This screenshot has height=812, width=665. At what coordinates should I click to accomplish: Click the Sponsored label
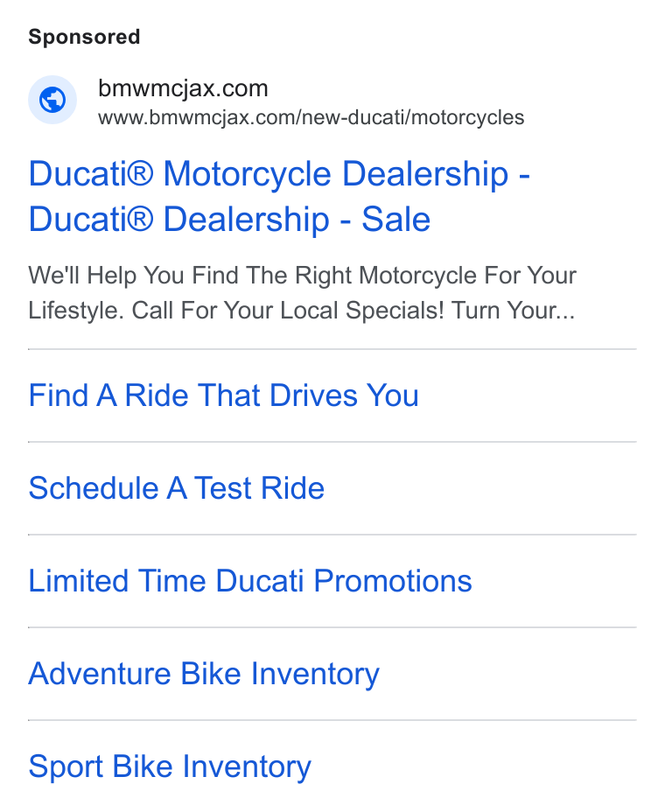(84, 37)
